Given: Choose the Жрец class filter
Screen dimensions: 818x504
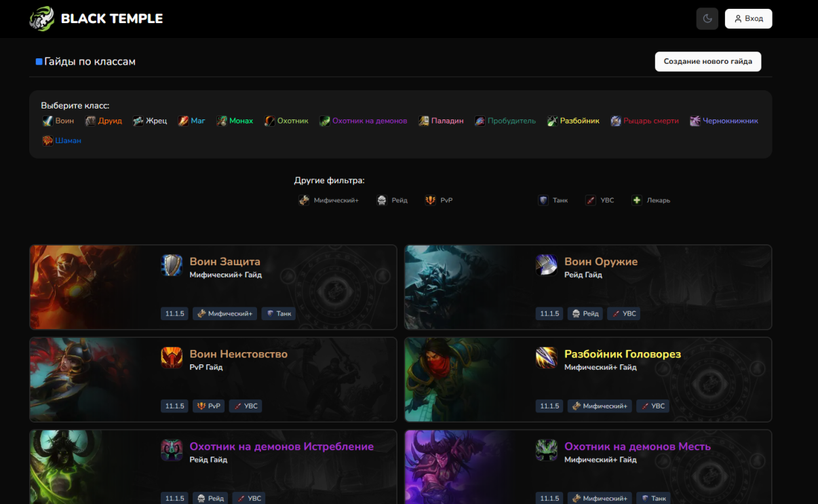Looking at the screenshot, I should click(150, 121).
